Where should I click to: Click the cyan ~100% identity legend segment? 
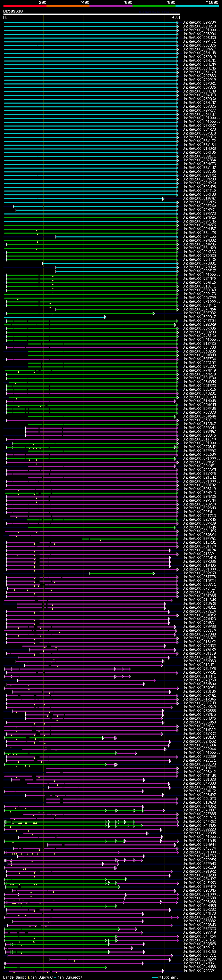[x=197, y=6]
